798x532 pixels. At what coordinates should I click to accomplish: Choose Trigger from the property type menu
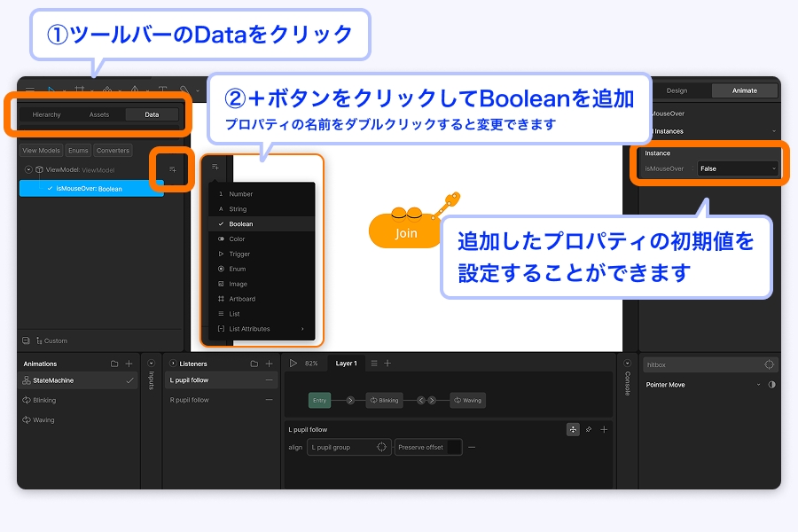pyautogui.click(x=239, y=254)
